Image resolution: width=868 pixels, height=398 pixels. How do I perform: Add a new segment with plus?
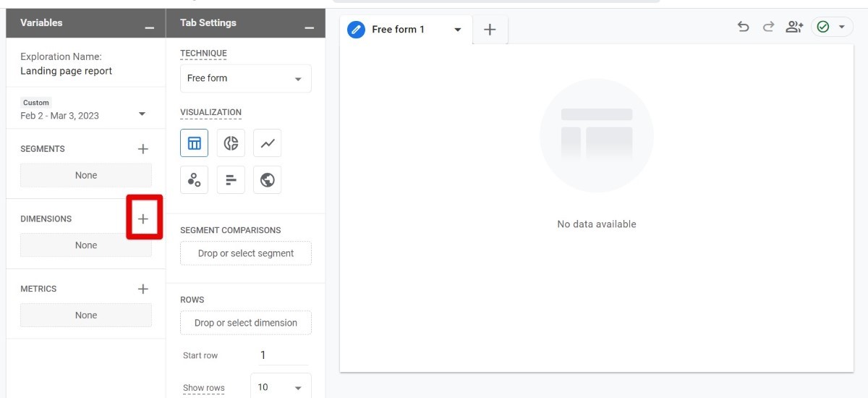pos(143,149)
